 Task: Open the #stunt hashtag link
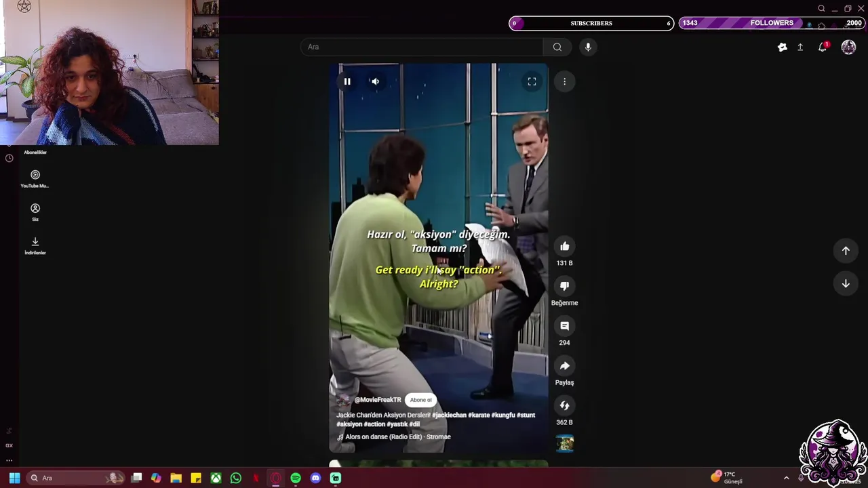point(526,415)
